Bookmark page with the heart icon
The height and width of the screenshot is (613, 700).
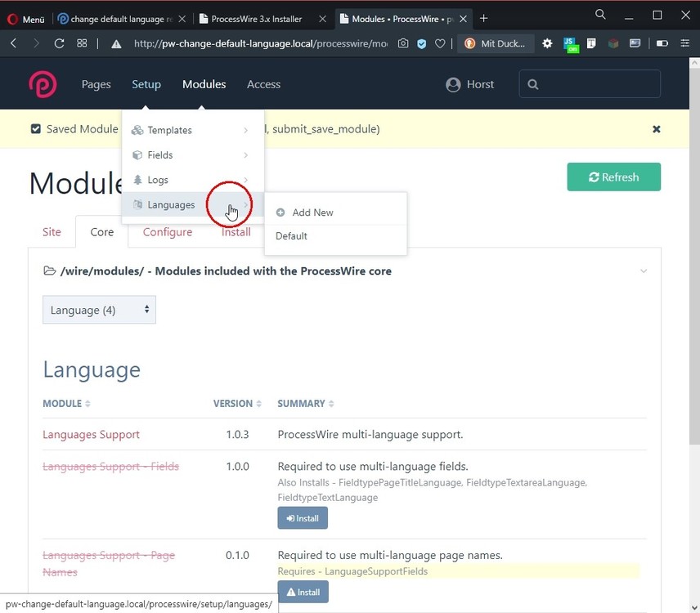coord(440,43)
